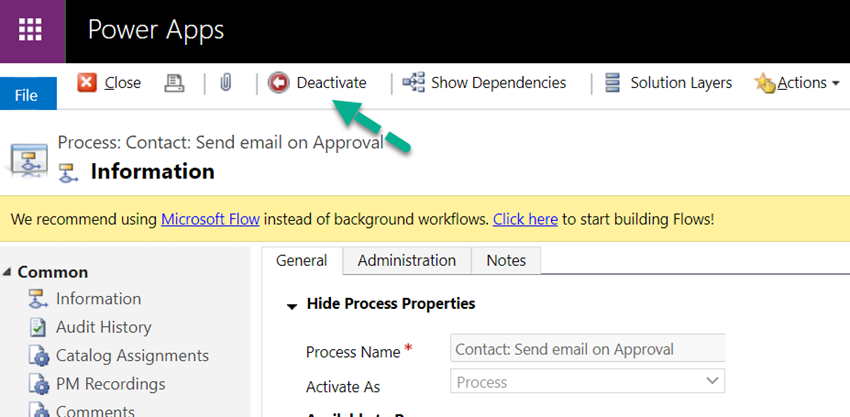850x417 pixels.
Task: Click the Actions star icon
Action: pos(765,83)
